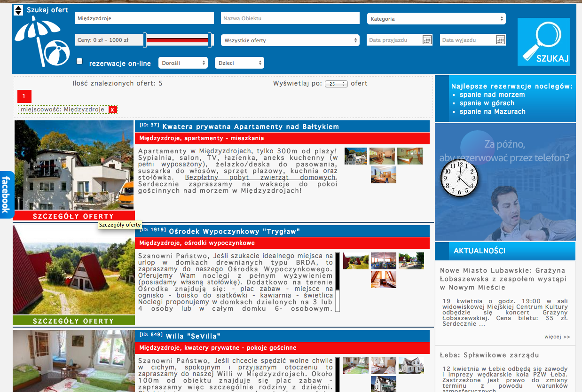Open the Wszystkie oferty dropdown
This screenshot has width=582, height=392.
tap(290, 40)
